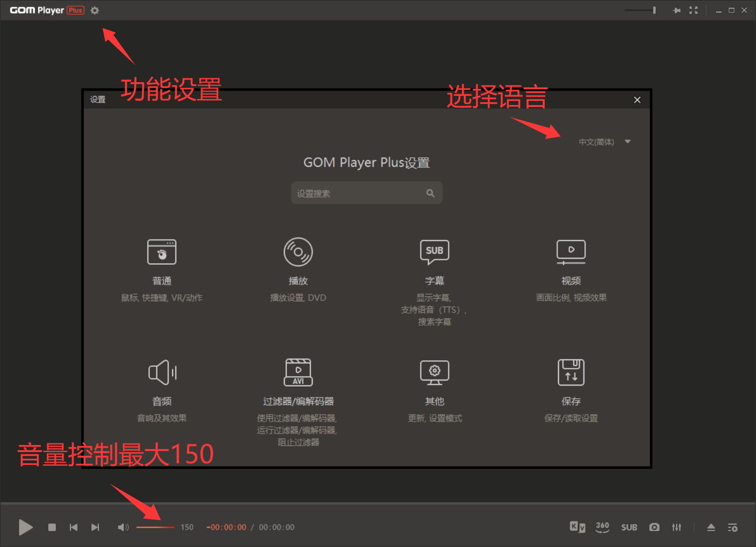Open the 中文(简体) language dropdown
The image size is (756, 547).
604,142
